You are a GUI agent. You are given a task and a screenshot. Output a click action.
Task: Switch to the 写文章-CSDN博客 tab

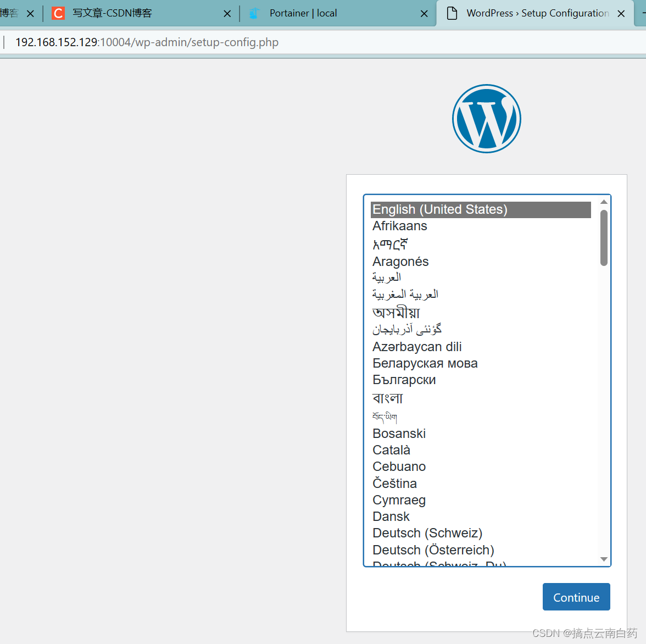(141, 13)
